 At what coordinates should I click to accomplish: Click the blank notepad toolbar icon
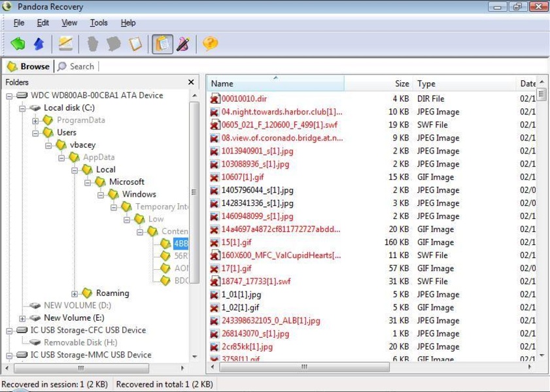point(135,44)
